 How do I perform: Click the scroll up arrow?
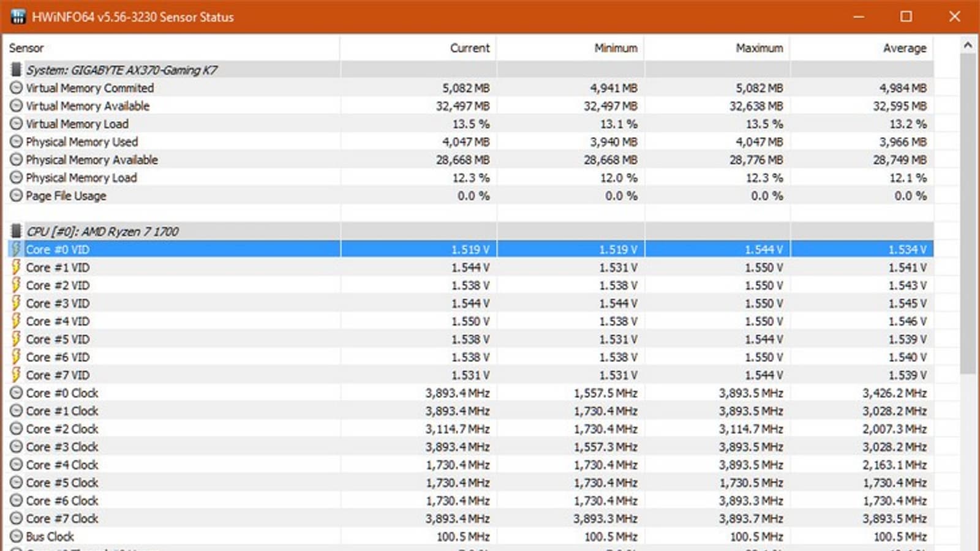coord(968,45)
